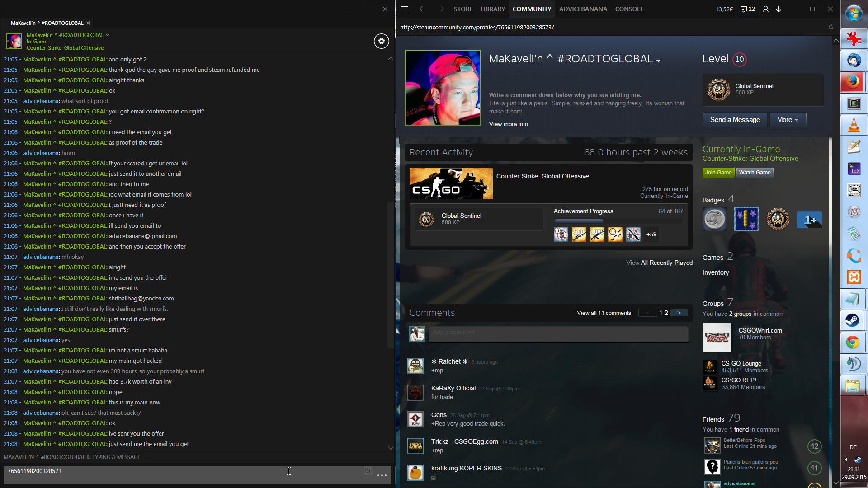
Task: Close the MaKaveli'n chat tab
Action: point(88,23)
